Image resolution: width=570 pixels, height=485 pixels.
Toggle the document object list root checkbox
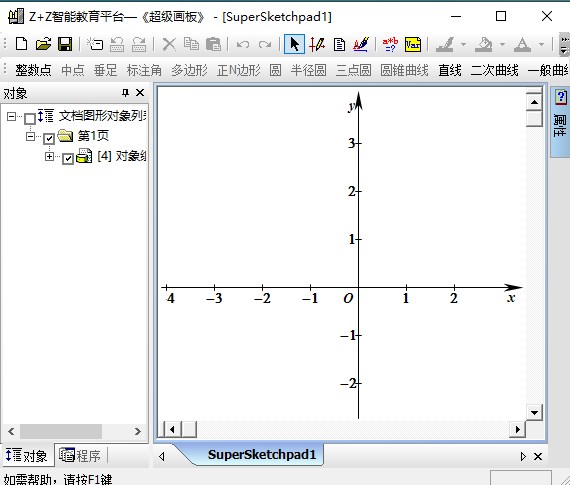30,119
